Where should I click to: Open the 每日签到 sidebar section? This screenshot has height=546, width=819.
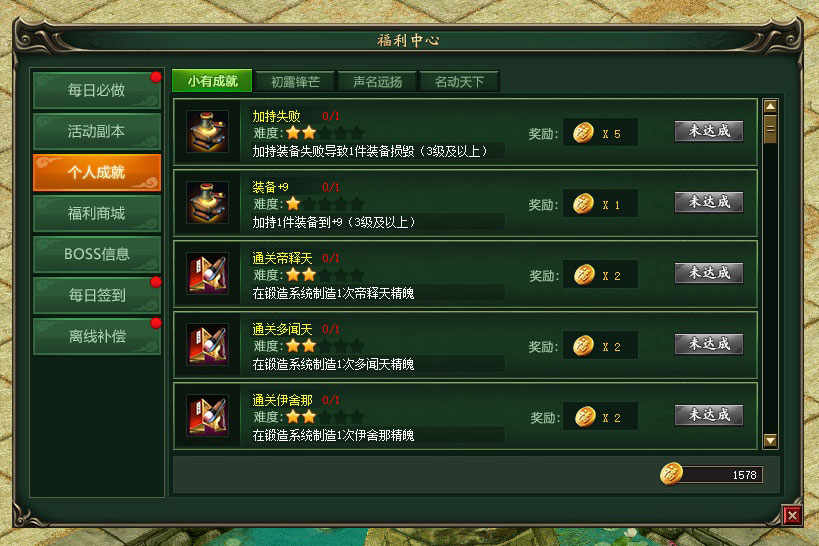(x=97, y=295)
